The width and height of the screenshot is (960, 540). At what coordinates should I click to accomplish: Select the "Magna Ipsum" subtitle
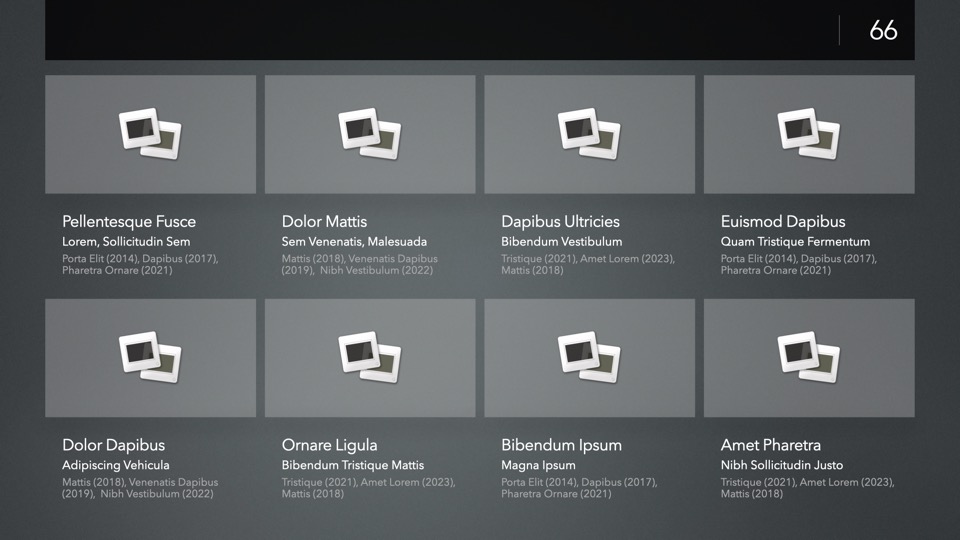(538, 465)
